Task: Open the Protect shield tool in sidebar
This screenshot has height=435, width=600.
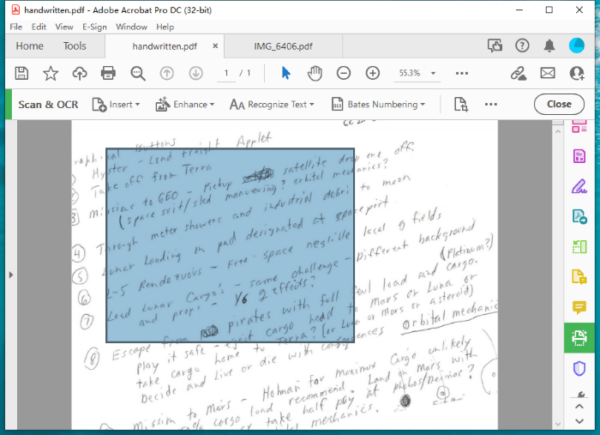Action: (x=579, y=369)
